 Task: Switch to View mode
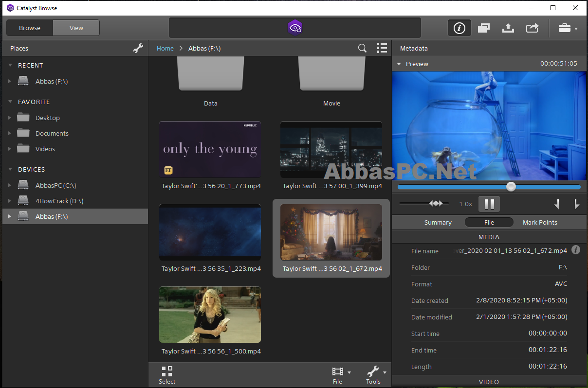click(76, 28)
